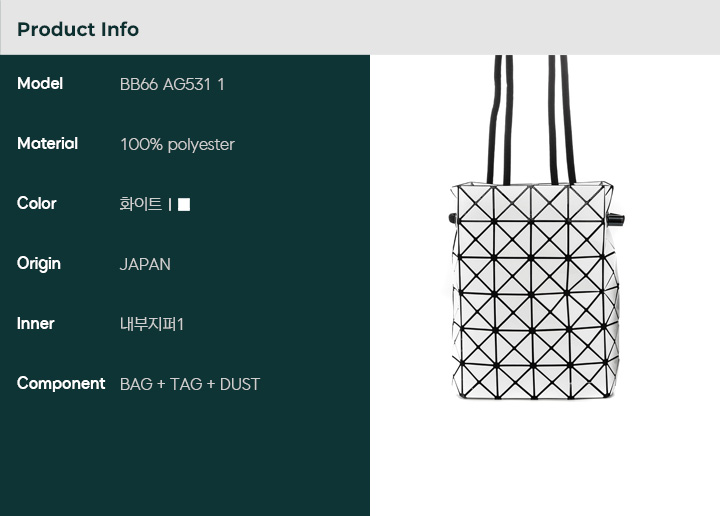720x516 pixels.
Task: Click the Product Info heading
Action: 78,29
